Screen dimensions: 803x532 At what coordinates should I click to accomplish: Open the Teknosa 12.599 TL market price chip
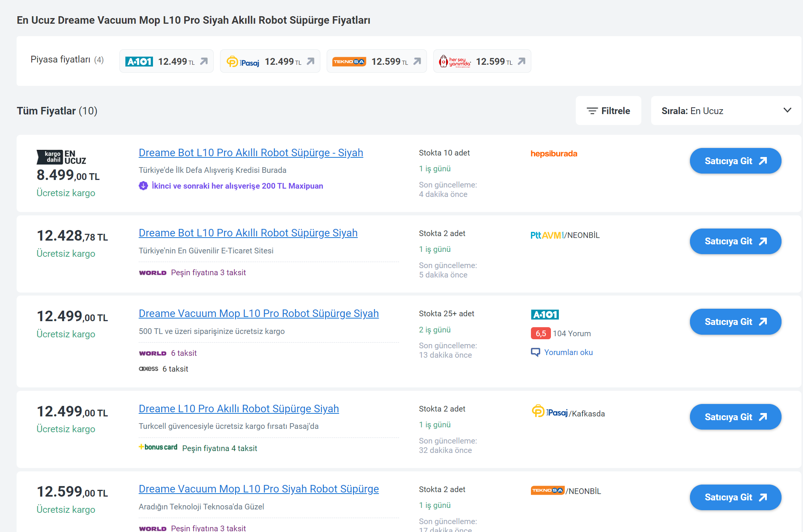pyautogui.click(x=377, y=61)
